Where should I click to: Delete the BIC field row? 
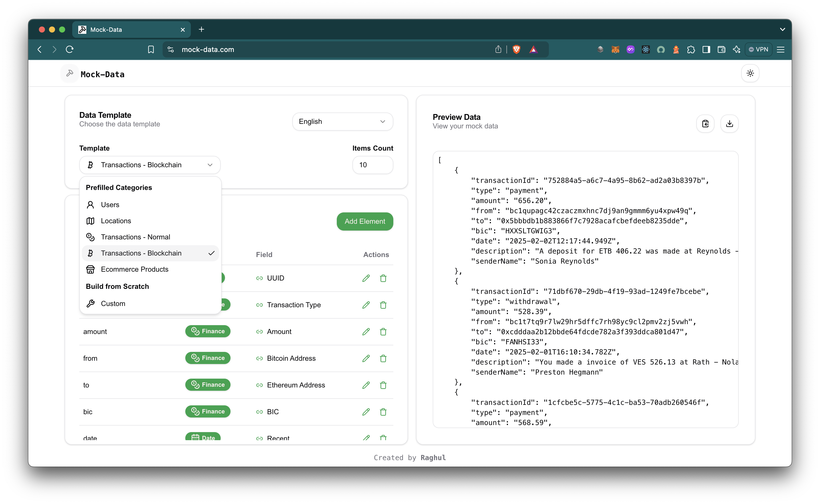coord(383,412)
